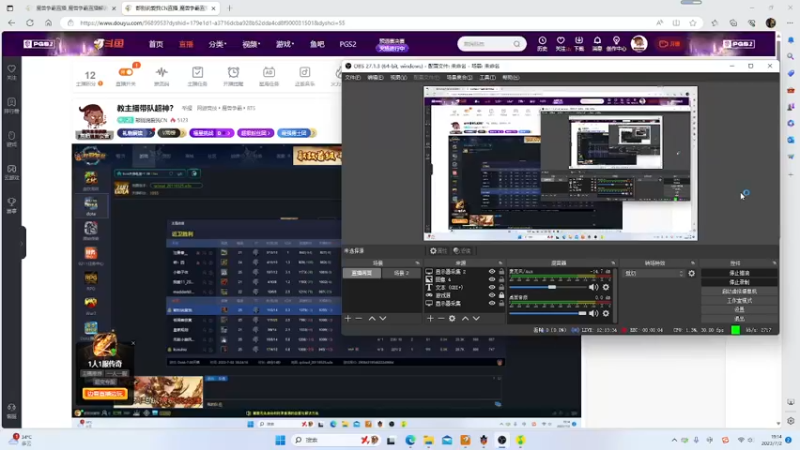Toggle visibility of 显示器采集 2 source
The image size is (800, 450).
(492, 272)
